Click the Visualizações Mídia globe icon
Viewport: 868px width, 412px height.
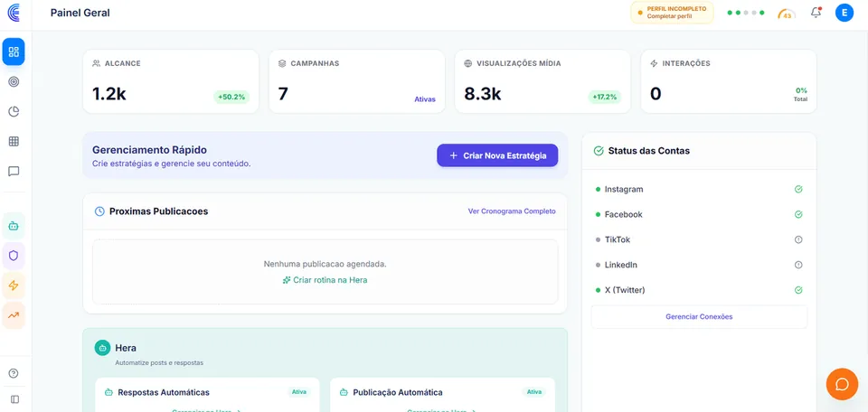click(467, 63)
